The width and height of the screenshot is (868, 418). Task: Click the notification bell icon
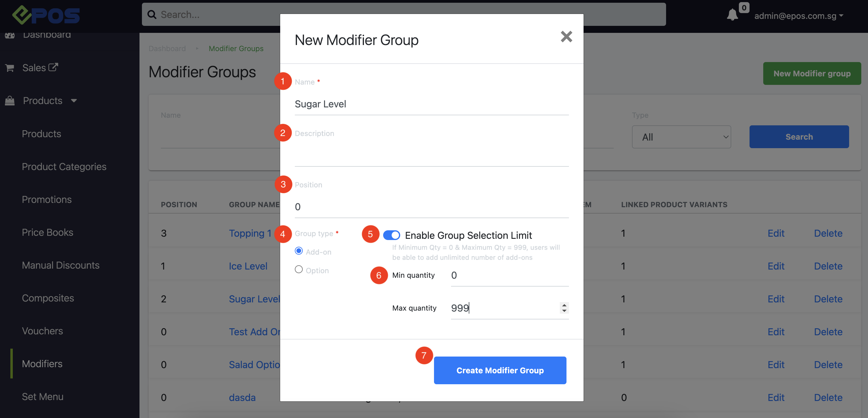tap(732, 15)
